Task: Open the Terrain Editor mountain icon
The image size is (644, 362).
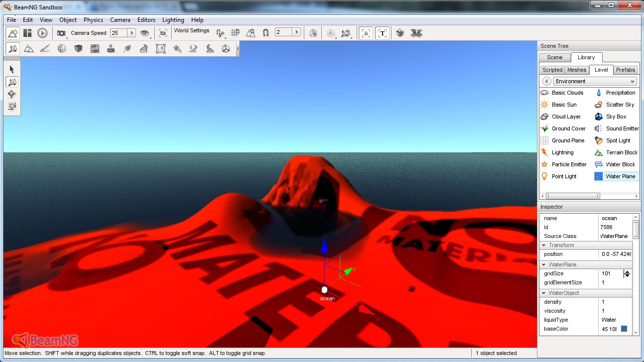Action: click(x=29, y=48)
